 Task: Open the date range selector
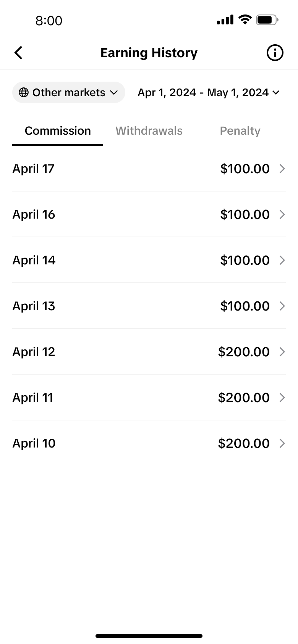point(209,92)
